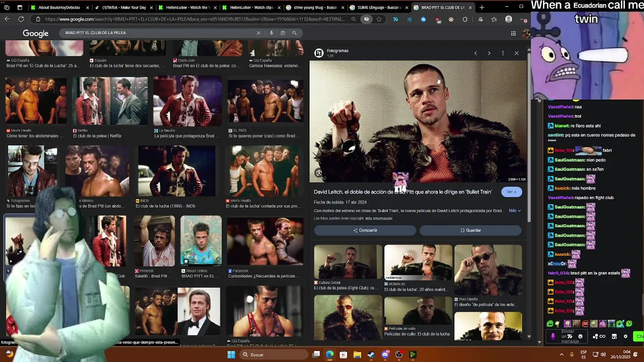Click the Guardar button

point(470,230)
